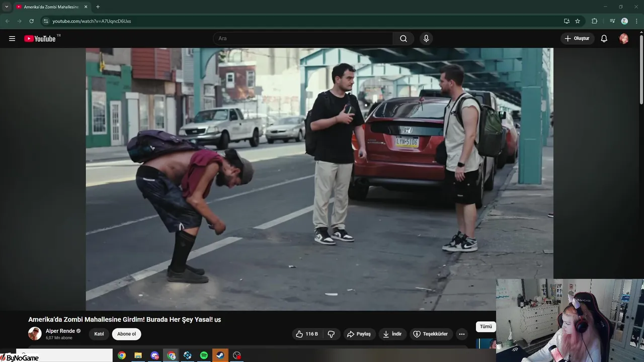Send a Teşekkürler super thanks
Screen dimensions: 644x362
(430, 334)
